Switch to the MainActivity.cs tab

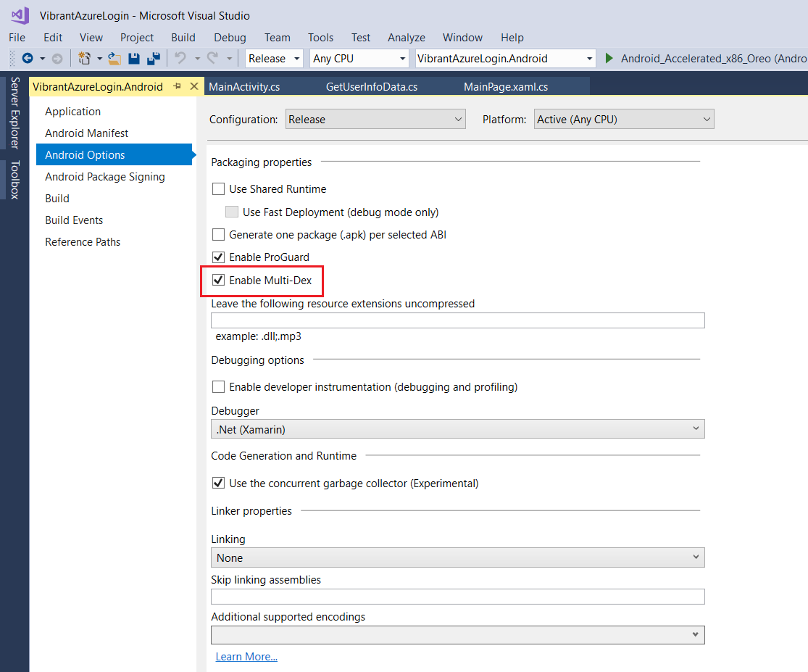pos(244,86)
